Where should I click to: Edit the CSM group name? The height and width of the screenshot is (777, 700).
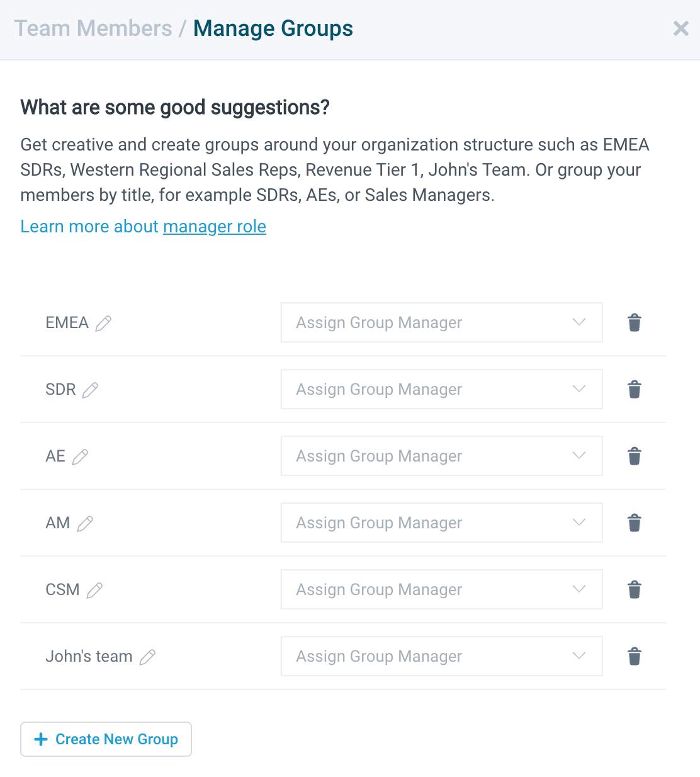(x=94, y=591)
